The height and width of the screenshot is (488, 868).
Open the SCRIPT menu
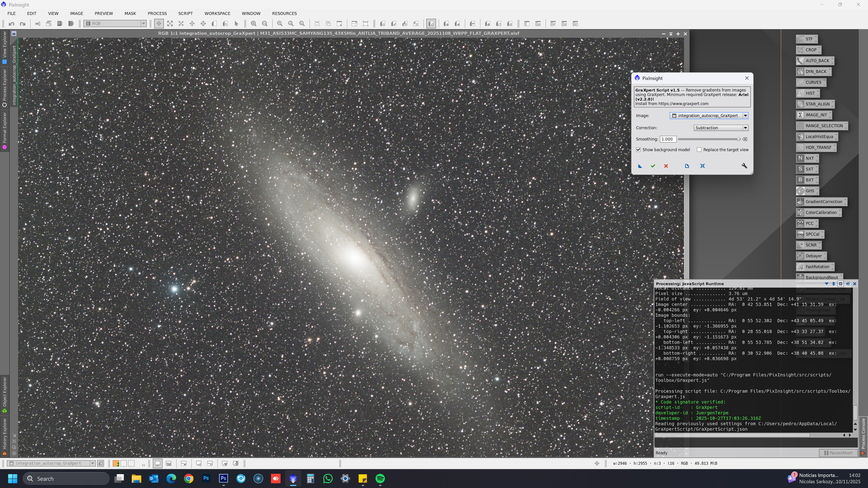coord(185,14)
